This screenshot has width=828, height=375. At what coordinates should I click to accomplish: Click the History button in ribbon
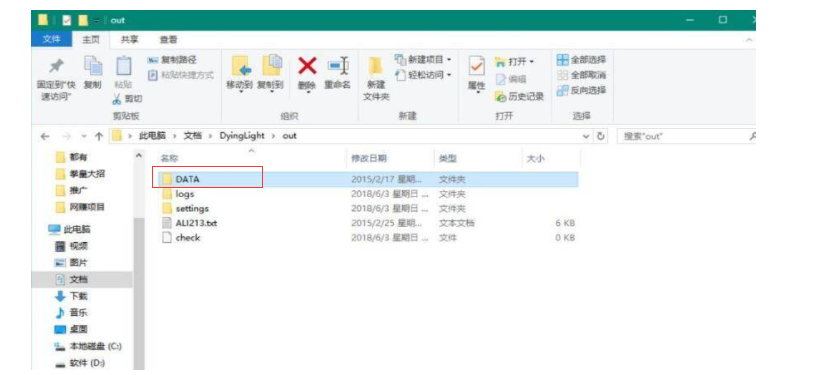[519, 97]
